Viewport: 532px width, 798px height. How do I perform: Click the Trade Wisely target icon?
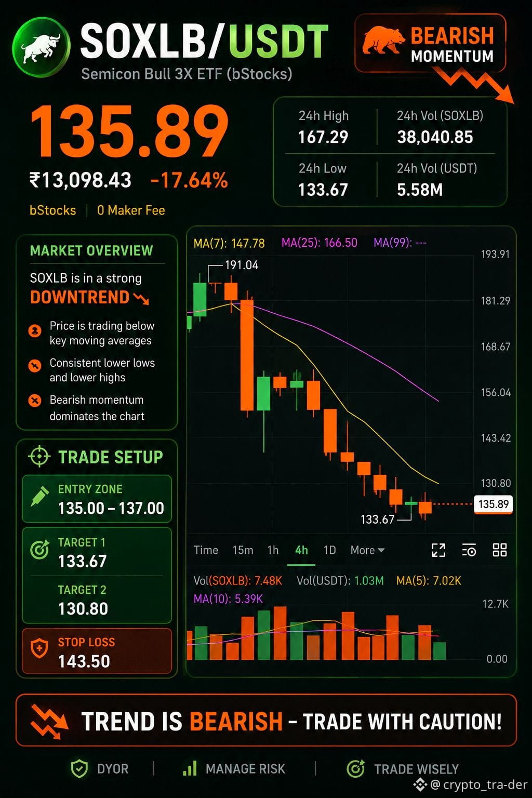point(355,768)
